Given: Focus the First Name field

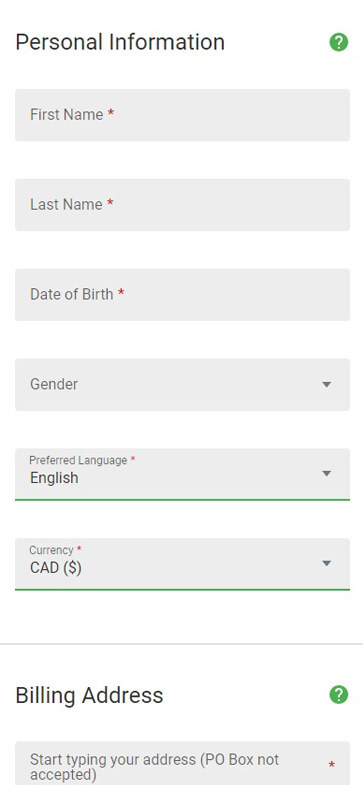Looking at the screenshot, I should [x=182, y=115].
